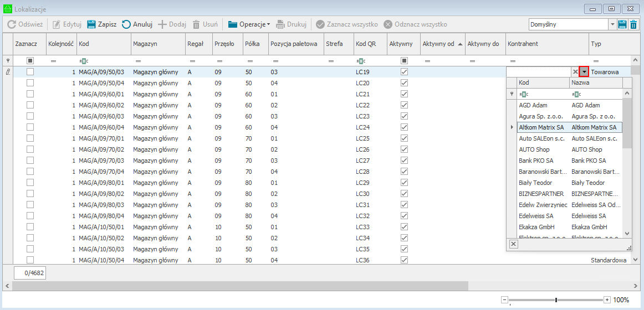Click the Anuluj undo icon
Image resolution: width=644 pixels, height=310 pixels.
point(126,24)
